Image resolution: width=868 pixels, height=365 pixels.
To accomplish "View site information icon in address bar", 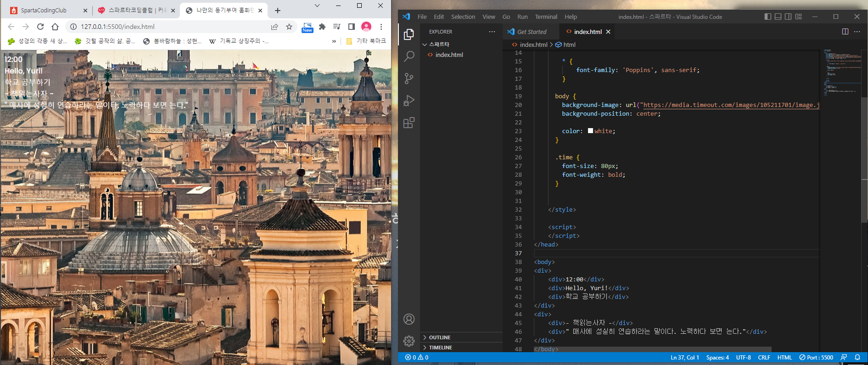I will [x=73, y=27].
